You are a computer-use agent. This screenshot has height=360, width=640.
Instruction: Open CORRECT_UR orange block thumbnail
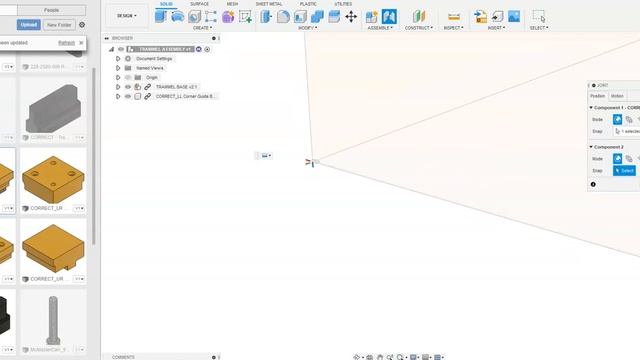(x=53, y=248)
